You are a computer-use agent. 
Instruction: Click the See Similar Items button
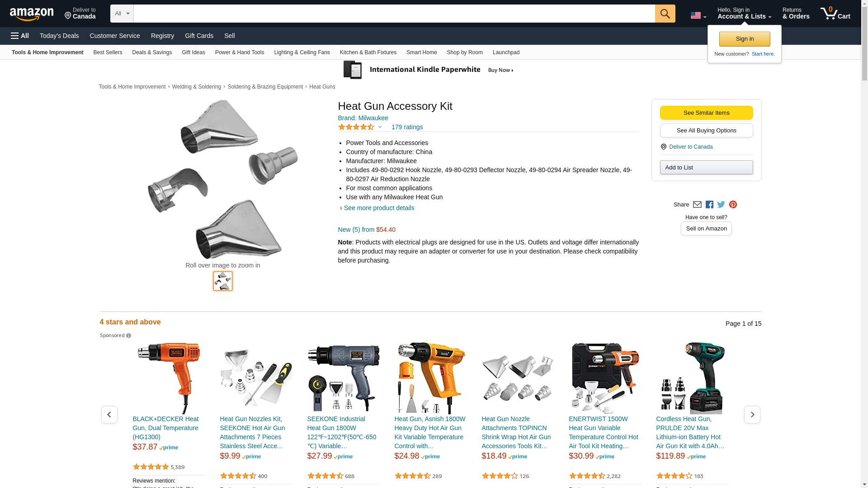[706, 113]
